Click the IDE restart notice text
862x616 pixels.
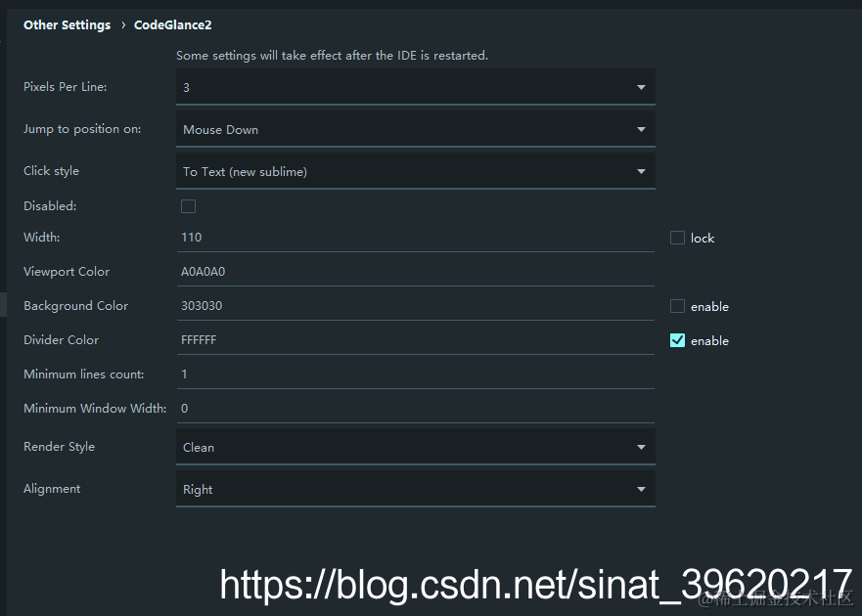point(332,56)
